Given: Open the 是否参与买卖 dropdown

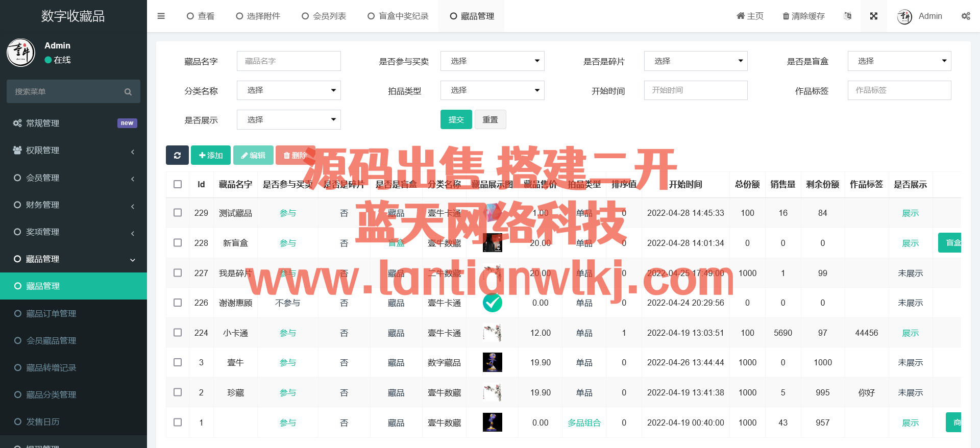Looking at the screenshot, I should pos(492,61).
